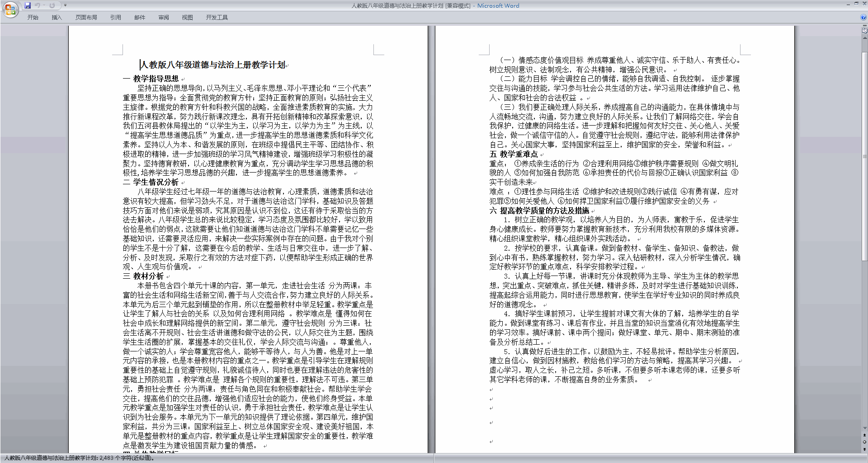Click the document split handle above the ruler icon
This screenshot has width=868, height=463.
[x=864, y=26]
